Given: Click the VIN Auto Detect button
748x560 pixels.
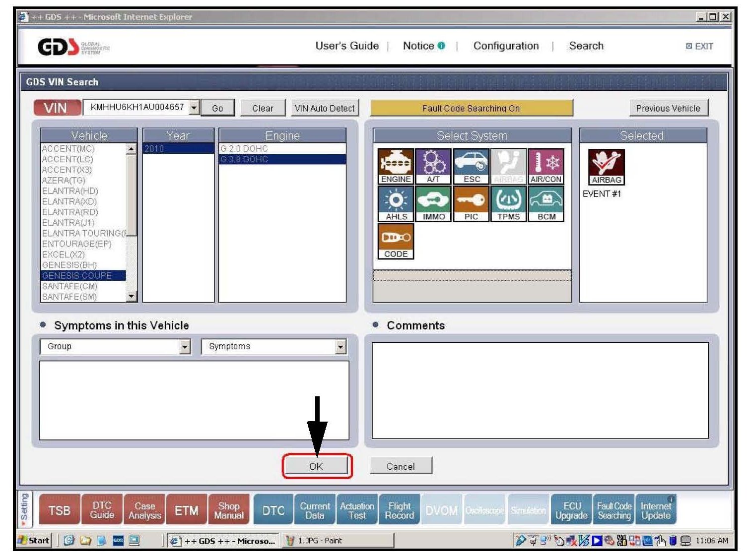Looking at the screenshot, I should click(x=324, y=108).
